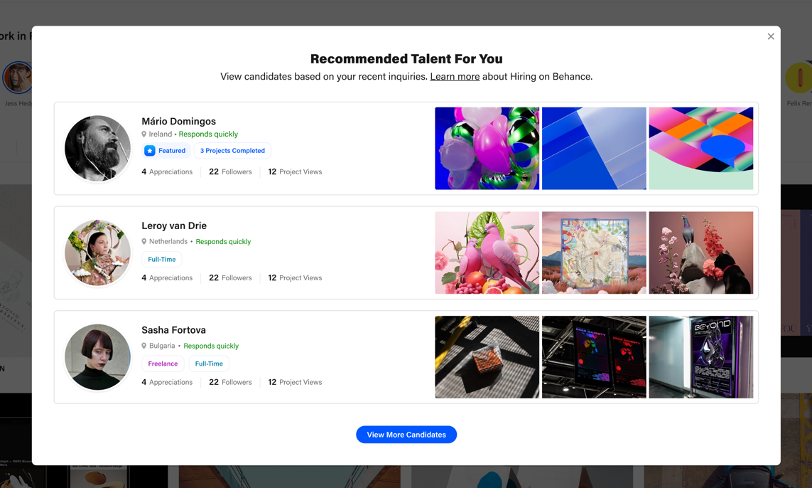
Task: Open Sasha's orange box shadow project thumbnail
Action: pyautogui.click(x=487, y=357)
